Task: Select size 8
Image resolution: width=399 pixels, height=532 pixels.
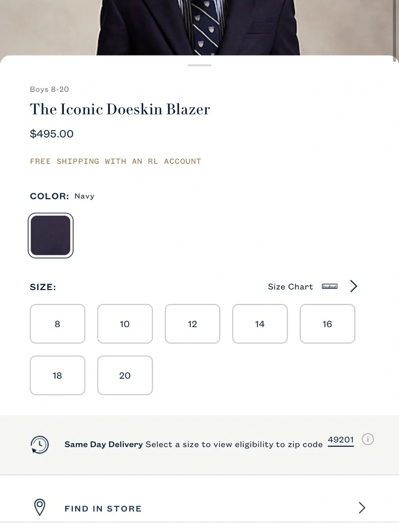Action: [57, 324]
